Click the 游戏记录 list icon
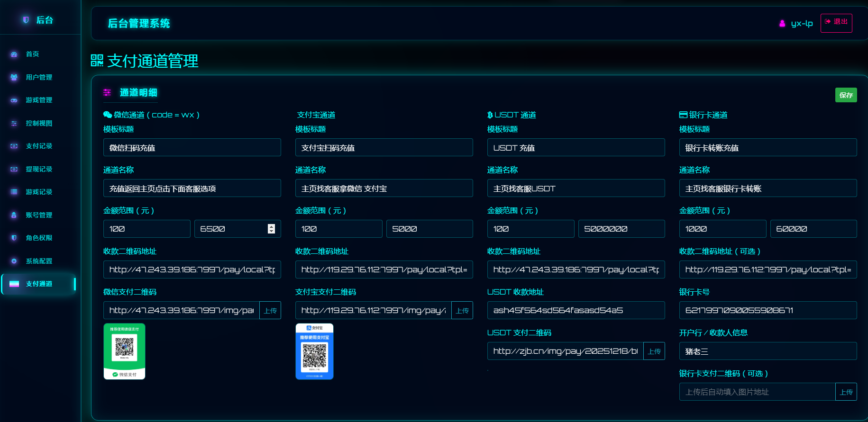Screen dimensions: 868x422 (14, 192)
